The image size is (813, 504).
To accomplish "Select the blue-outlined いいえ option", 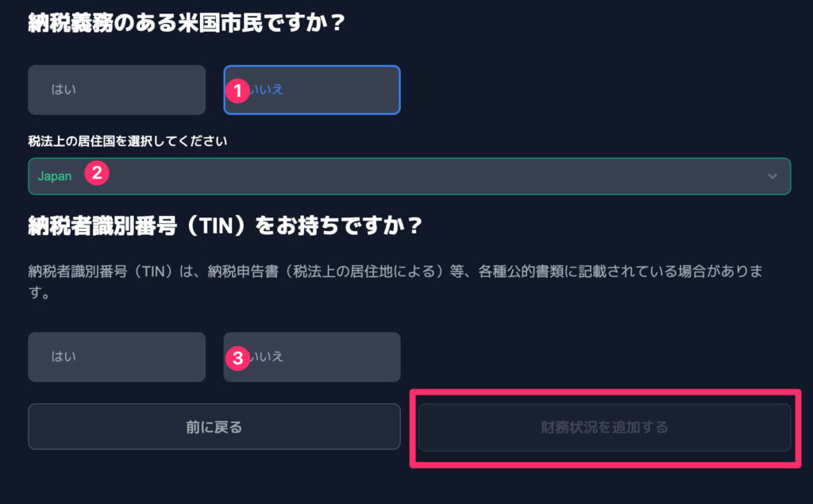I will (x=312, y=90).
